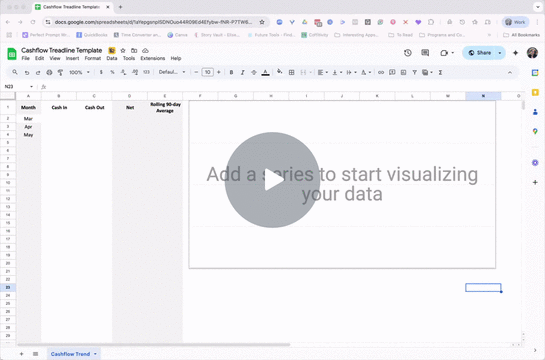Open the fill color paint bucket
This screenshot has width=545, height=360.
(280, 72)
